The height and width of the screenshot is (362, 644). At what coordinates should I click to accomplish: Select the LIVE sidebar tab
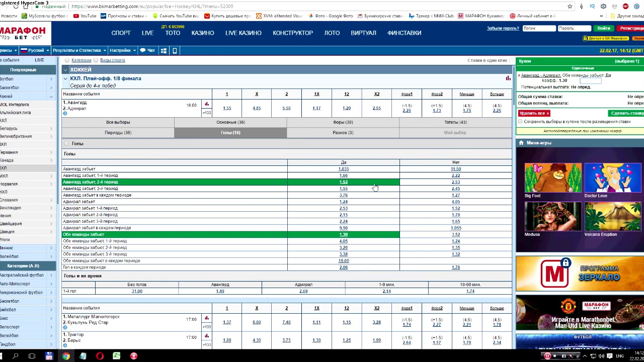pyautogui.click(x=39, y=60)
